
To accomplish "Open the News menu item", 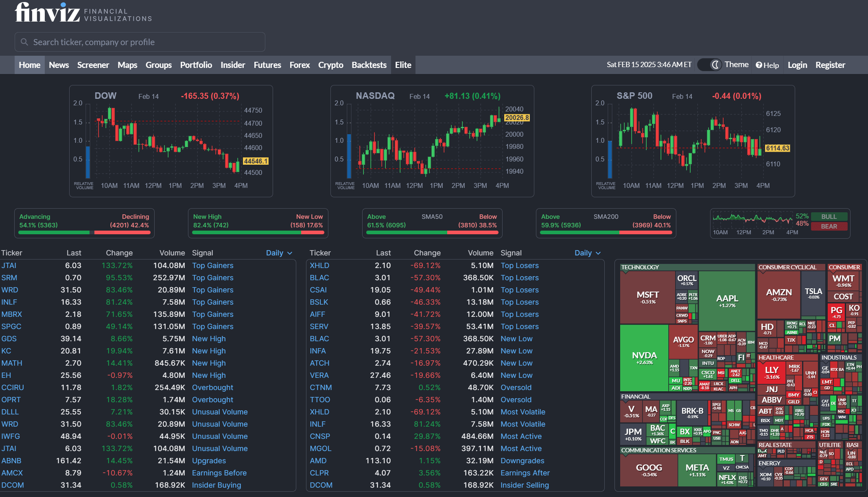I will pos(59,65).
